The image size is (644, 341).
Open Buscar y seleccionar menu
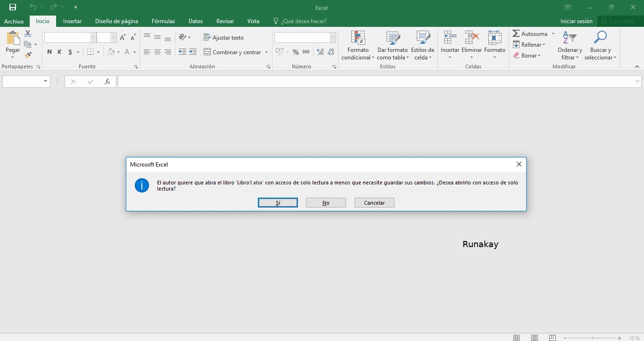600,45
